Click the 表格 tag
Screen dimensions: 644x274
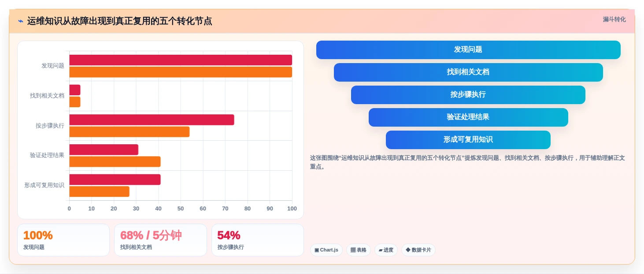pos(359,250)
